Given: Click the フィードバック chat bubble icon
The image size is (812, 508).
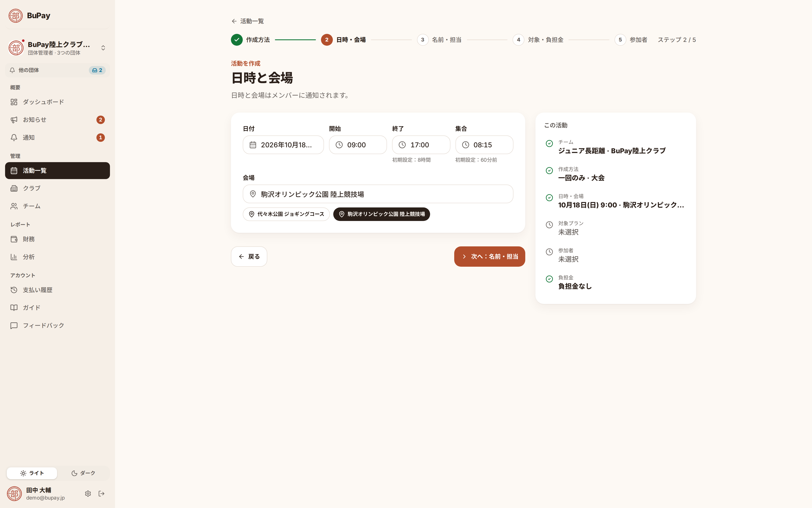Looking at the screenshot, I should coord(14,326).
